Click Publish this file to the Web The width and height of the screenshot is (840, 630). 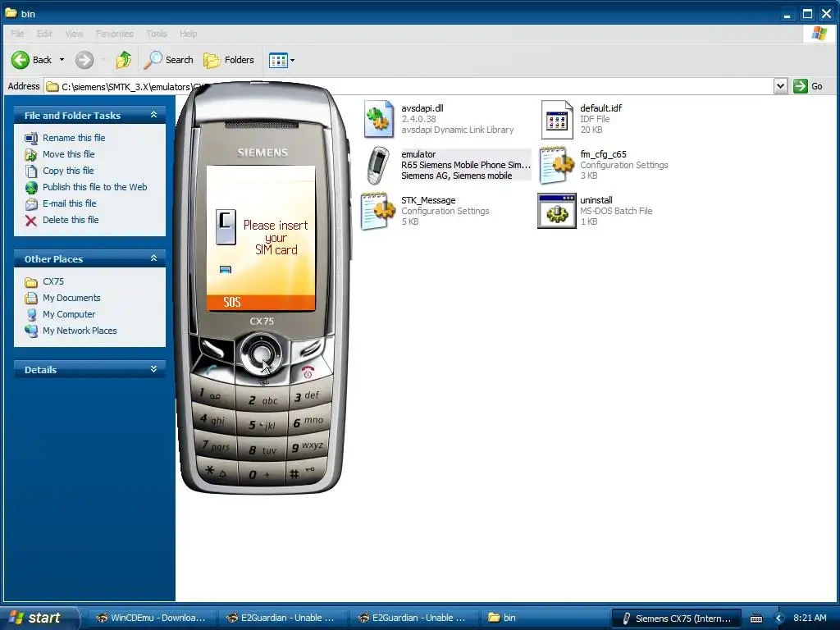coord(95,187)
